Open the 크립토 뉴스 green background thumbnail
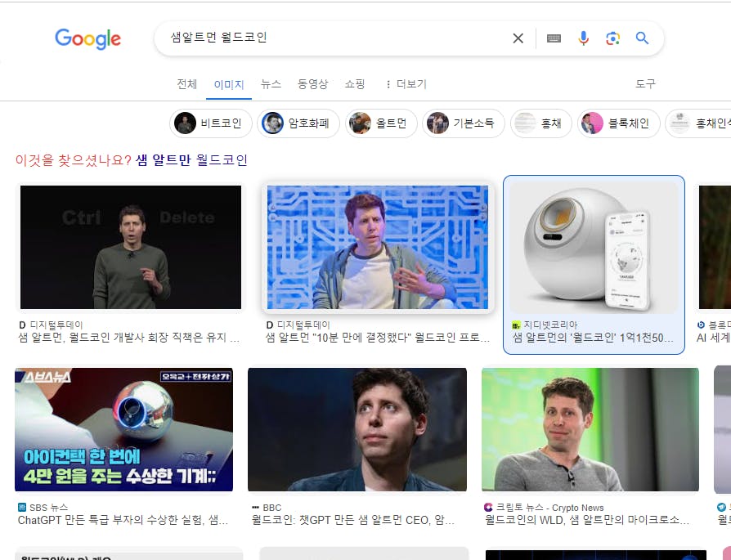Screen dimensions: 731x560 coord(590,429)
